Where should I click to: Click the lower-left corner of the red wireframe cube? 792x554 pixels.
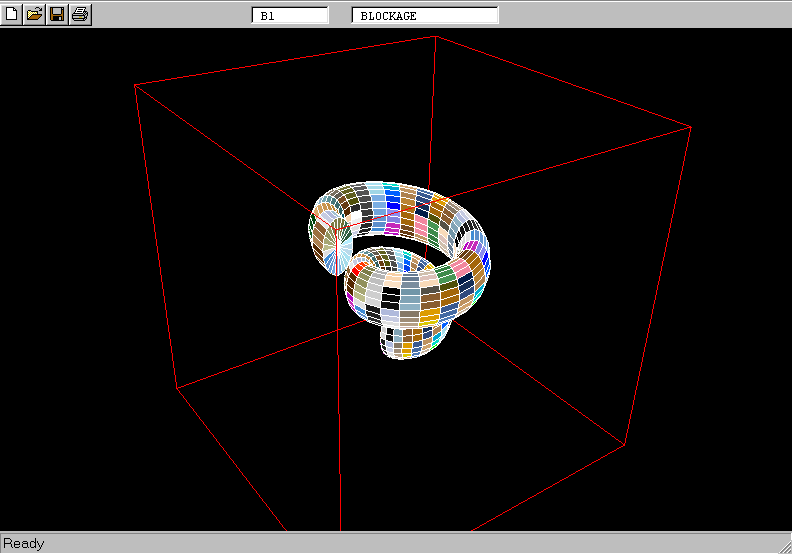point(177,388)
